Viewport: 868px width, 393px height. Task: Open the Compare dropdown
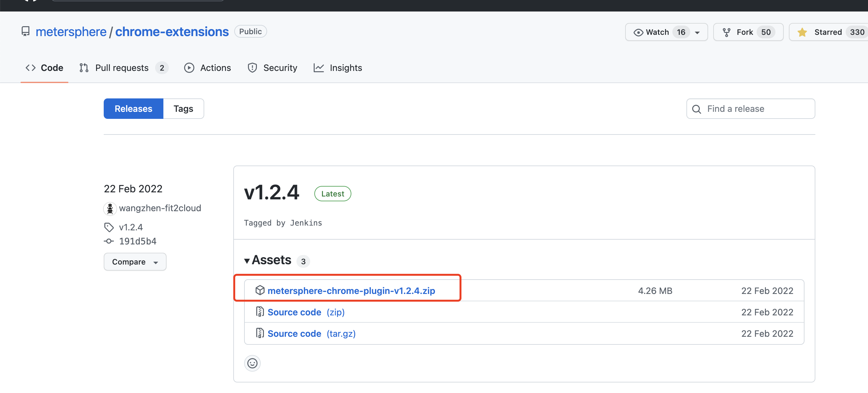tap(135, 261)
